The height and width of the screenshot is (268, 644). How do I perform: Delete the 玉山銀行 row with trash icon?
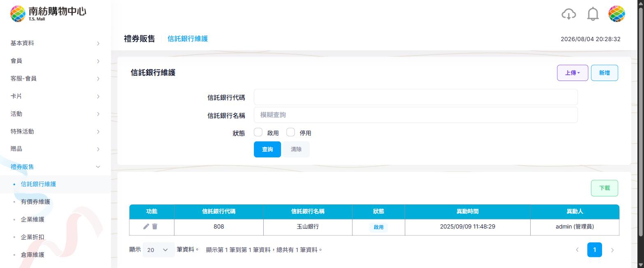click(x=155, y=226)
